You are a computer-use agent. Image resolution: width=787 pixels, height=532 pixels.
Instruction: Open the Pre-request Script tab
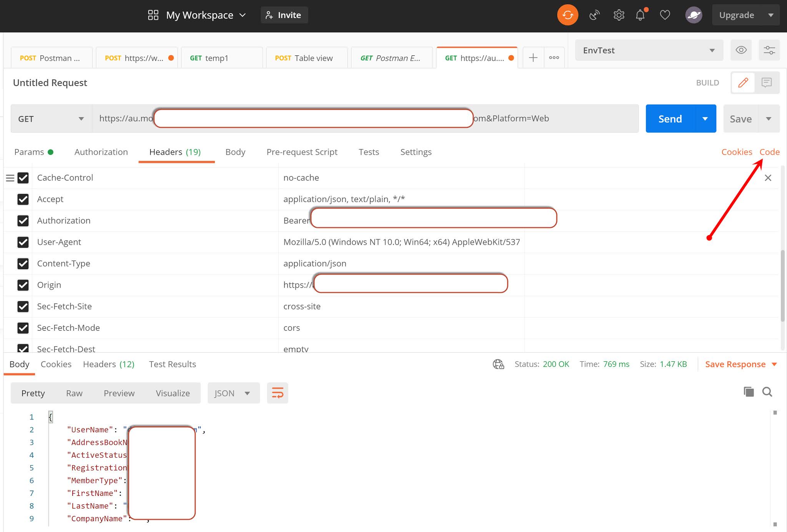302,152
